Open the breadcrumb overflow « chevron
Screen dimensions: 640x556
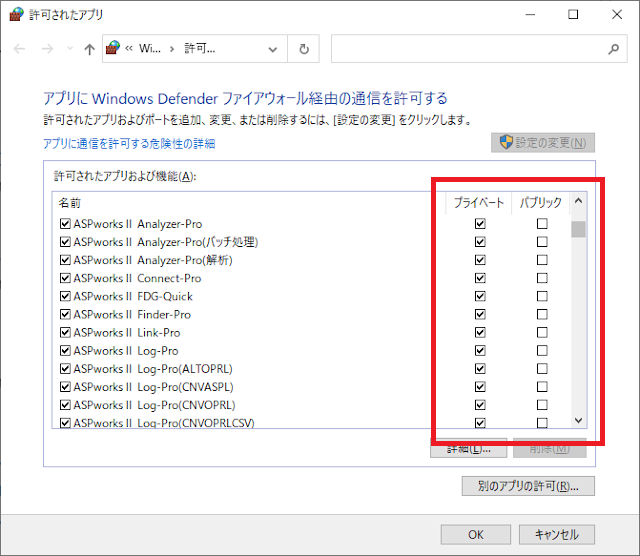[129, 49]
